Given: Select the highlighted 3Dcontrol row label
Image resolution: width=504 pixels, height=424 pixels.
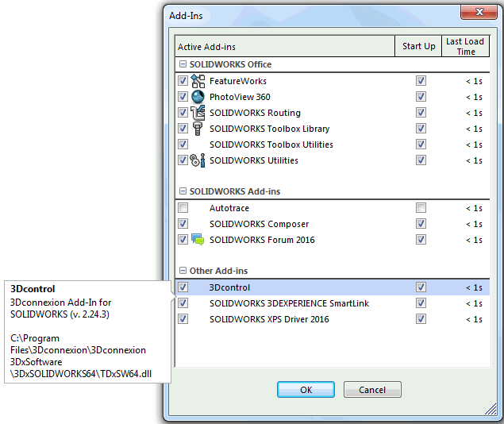Looking at the screenshot, I should click(x=229, y=287).
